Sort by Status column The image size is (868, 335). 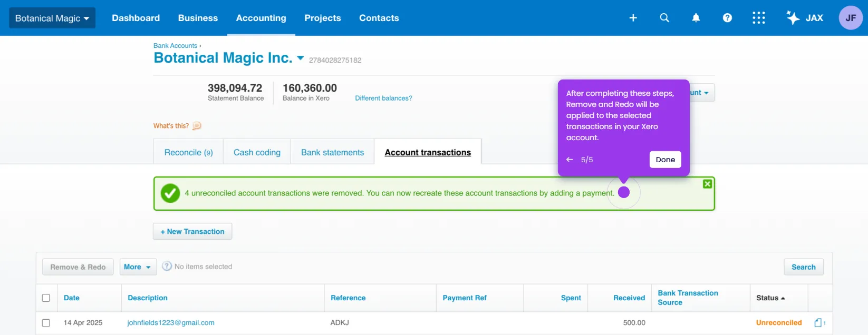click(x=770, y=298)
